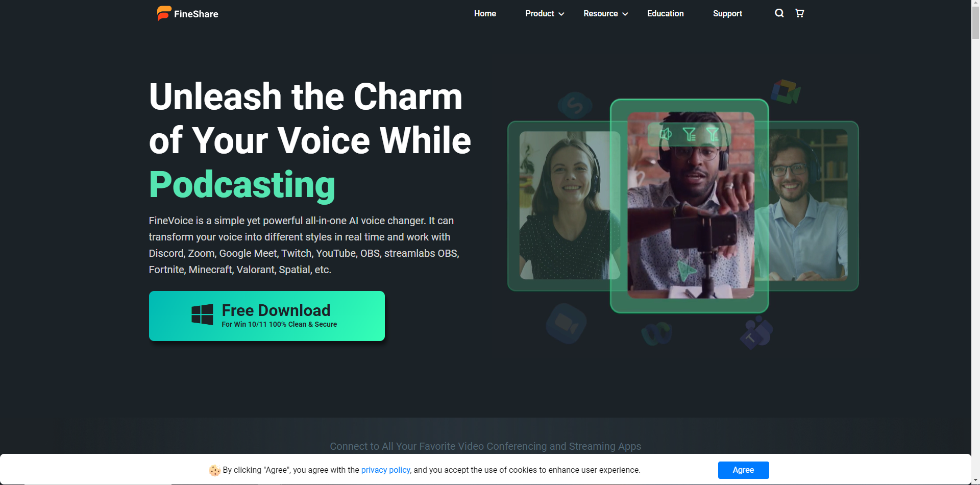Click the speaker icon on center video
980x485 pixels.
(x=666, y=134)
